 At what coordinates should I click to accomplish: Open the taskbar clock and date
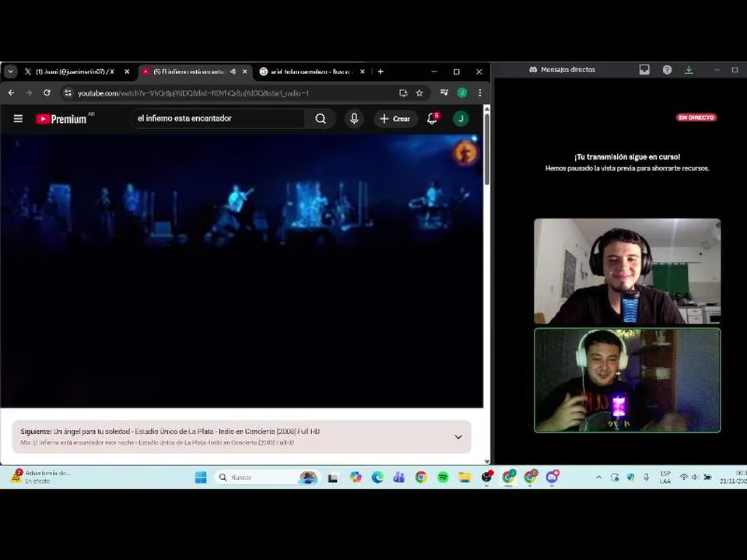[x=734, y=477]
